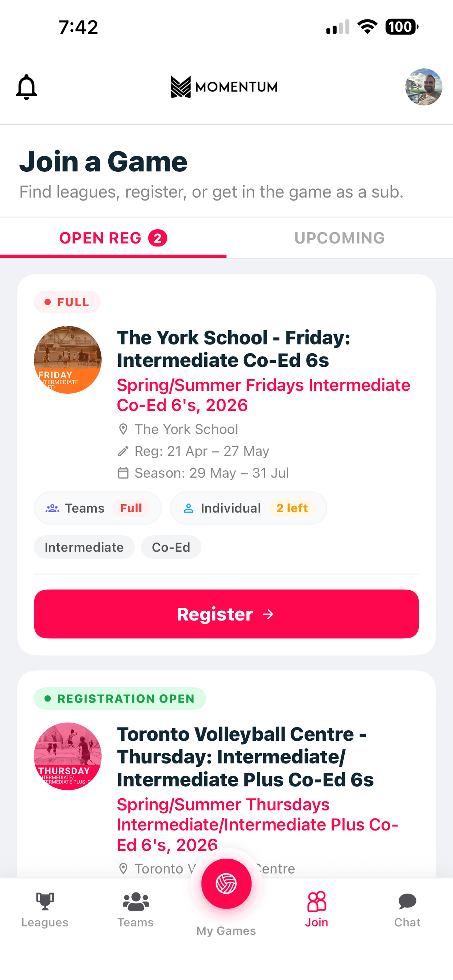Select the Join tab icon
The height and width of the screenshot is (980, 453).
317,909
